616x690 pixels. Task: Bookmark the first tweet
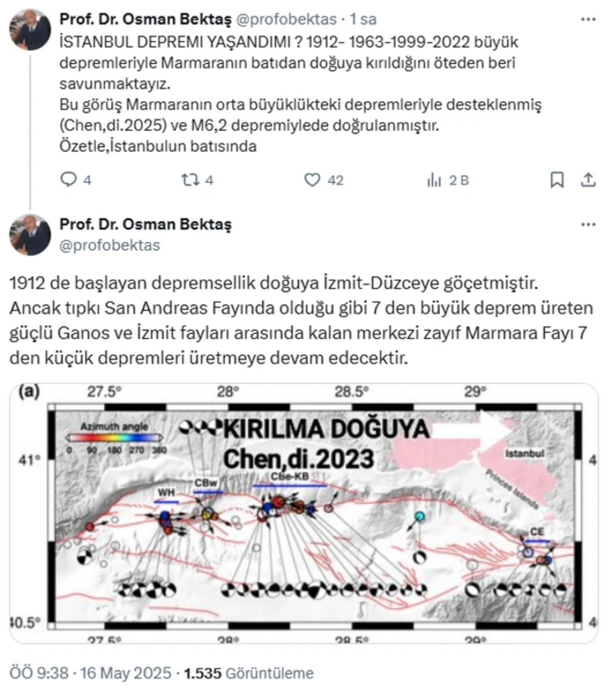tap(557, 180)
